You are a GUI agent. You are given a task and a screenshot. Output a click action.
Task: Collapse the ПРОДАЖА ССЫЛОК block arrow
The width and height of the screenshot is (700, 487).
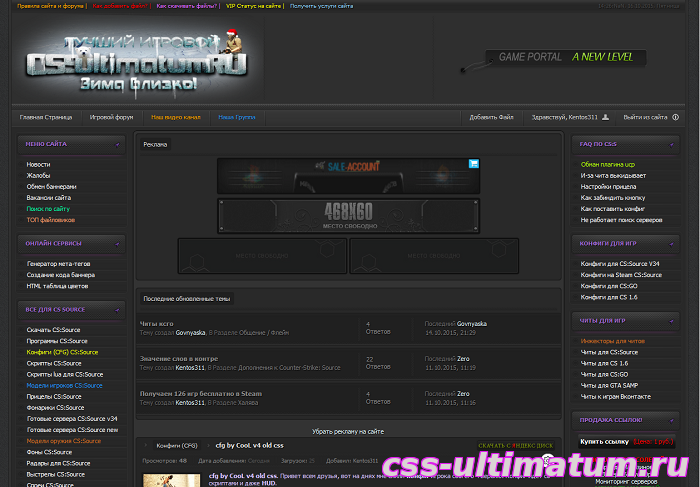(671, 420)
